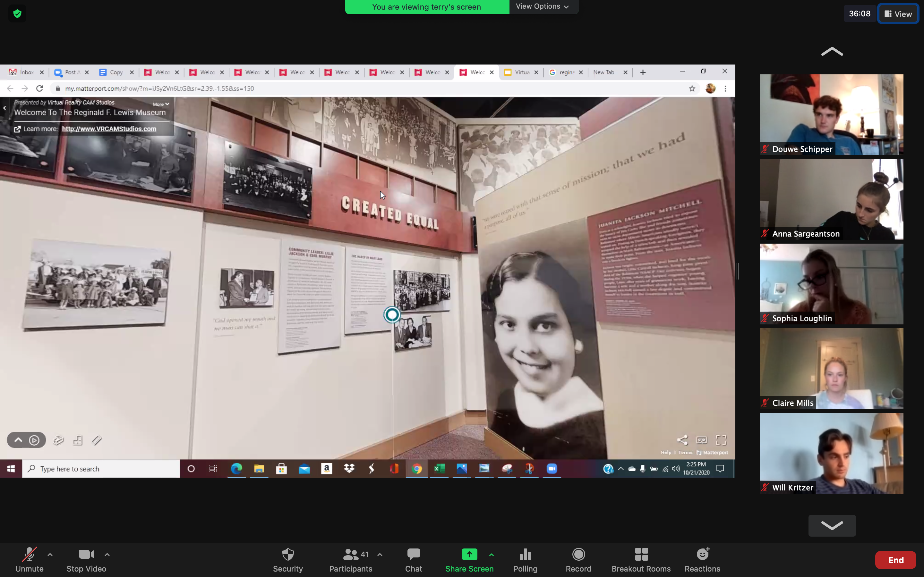Image resolution: width=924 pixels, height=577 pixels.
Task: Click the green encryption shield icon
Action: click(17, 14)
